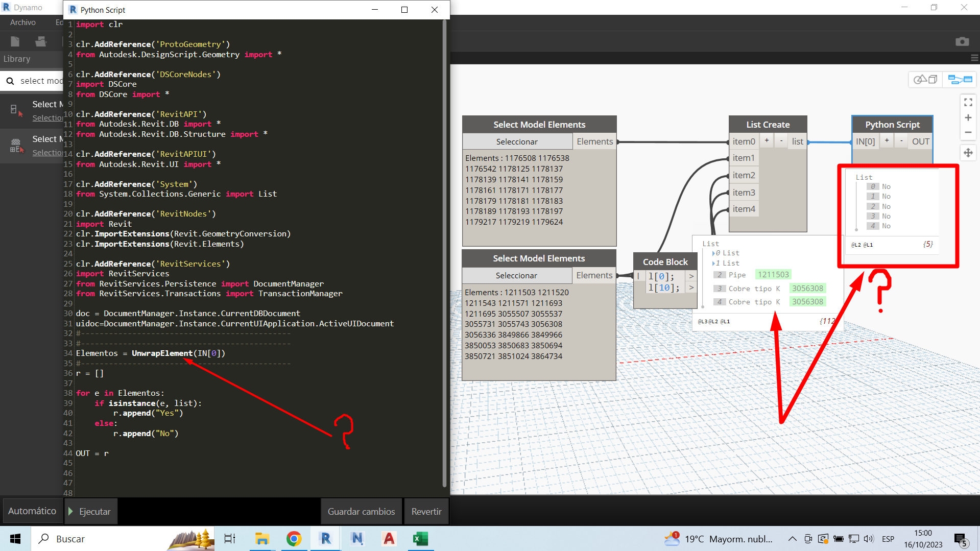
Task: Open the notifications action center
Action: click(961, 539)
